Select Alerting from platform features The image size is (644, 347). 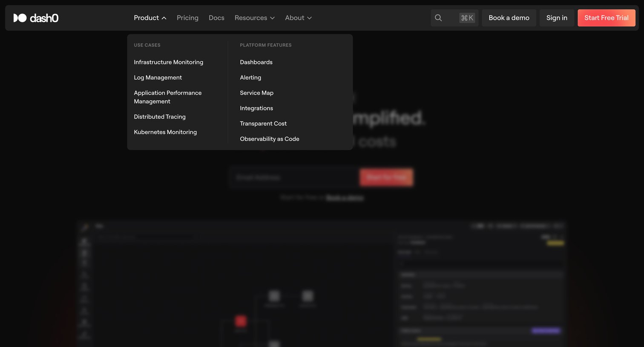click(x=250, y=78)
